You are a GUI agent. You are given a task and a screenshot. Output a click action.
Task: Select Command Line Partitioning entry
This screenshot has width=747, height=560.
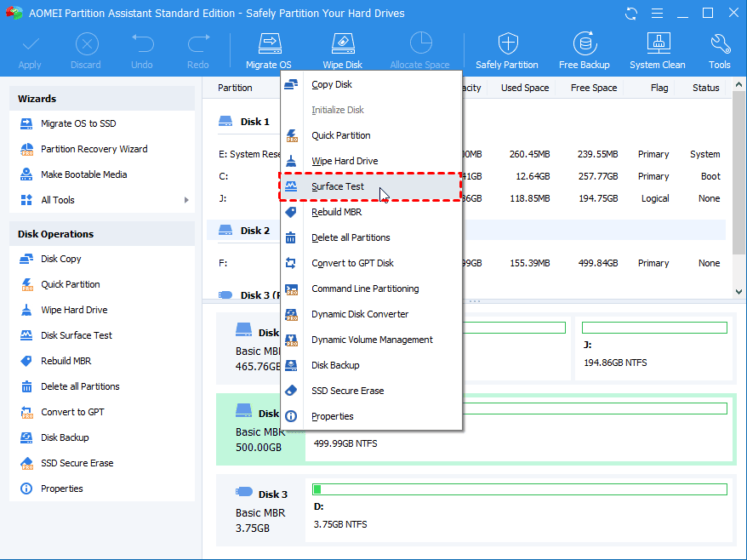(371, 289)
